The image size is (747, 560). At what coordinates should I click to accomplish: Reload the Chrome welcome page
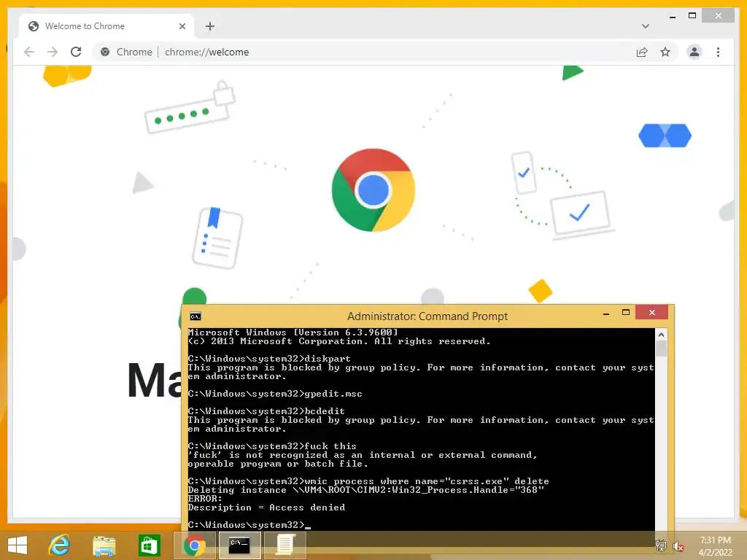pyautogui.click(x=76, y=52)
